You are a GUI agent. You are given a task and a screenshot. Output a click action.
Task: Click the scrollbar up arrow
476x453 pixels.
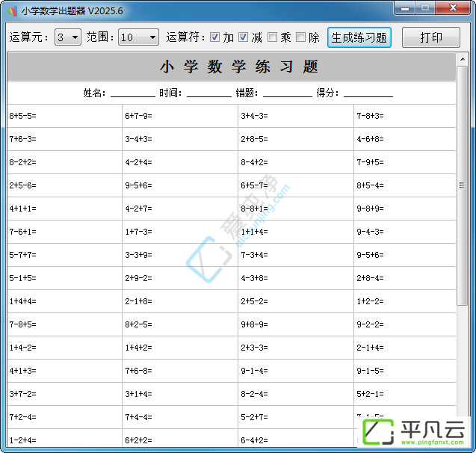coord(463,59)
